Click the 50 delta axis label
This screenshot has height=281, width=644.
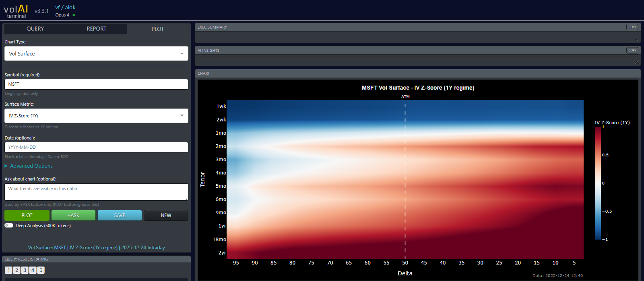tap(405, 263)
